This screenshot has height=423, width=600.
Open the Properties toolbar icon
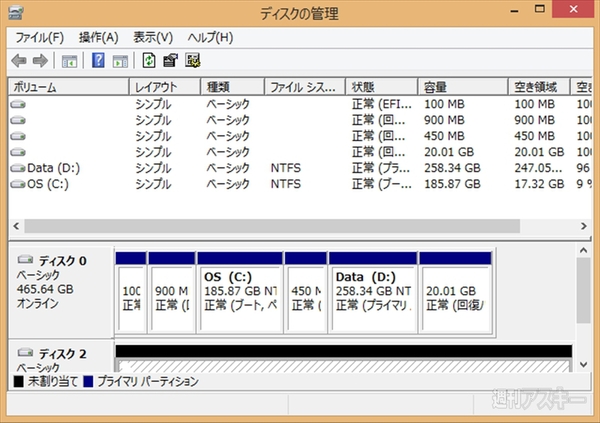click(x=171, y=60)
